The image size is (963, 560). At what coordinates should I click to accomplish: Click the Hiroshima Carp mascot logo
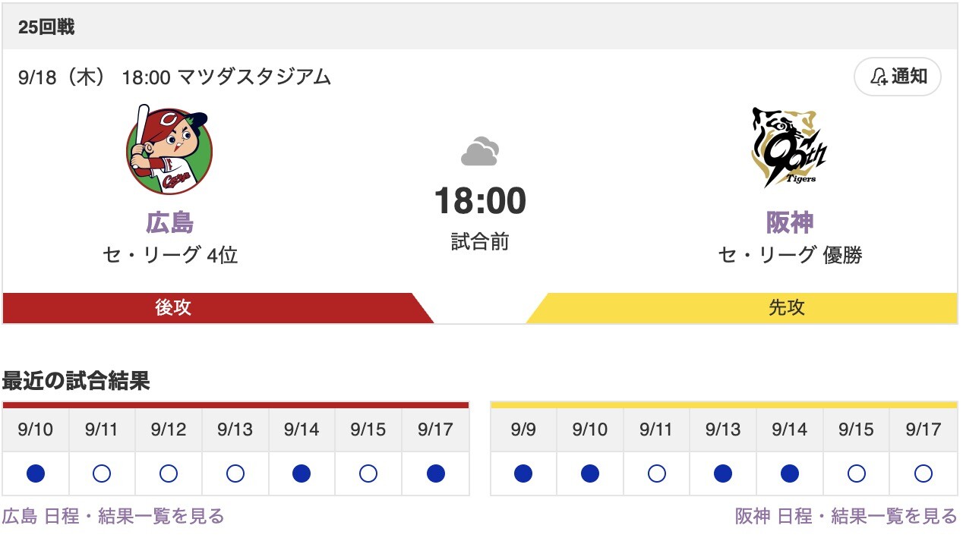pos(169,150)
